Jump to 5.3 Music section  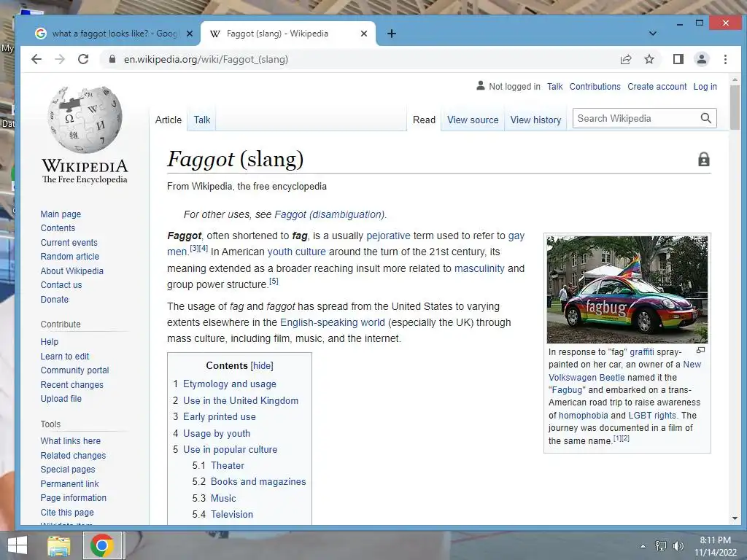tap(223, 498)
